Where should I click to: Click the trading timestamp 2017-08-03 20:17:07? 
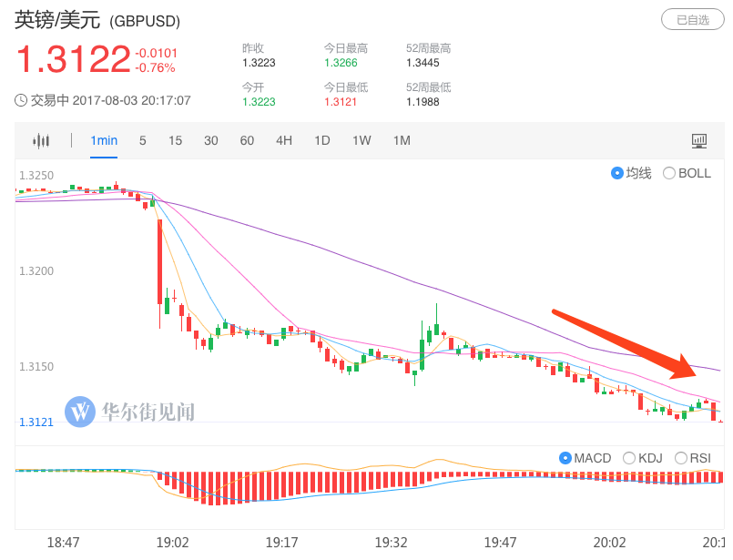tap(132, 100)
